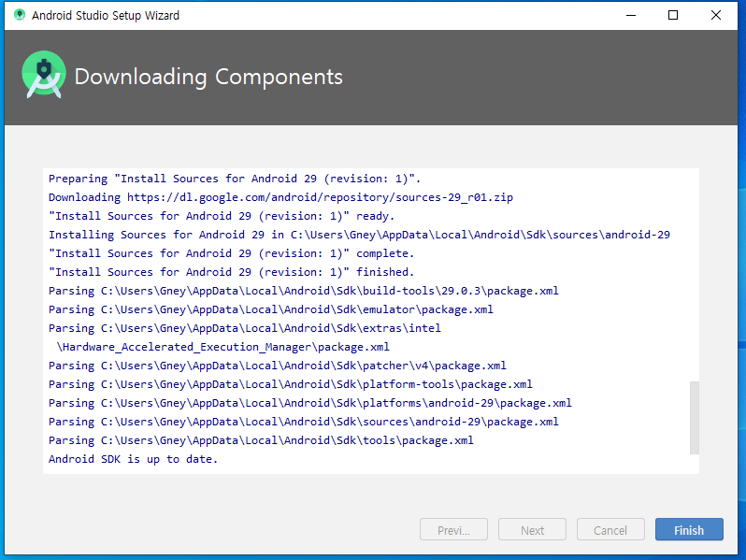Click the line ending in 'ready.'
The image size is (746, 560).
[x=222, y=216]
